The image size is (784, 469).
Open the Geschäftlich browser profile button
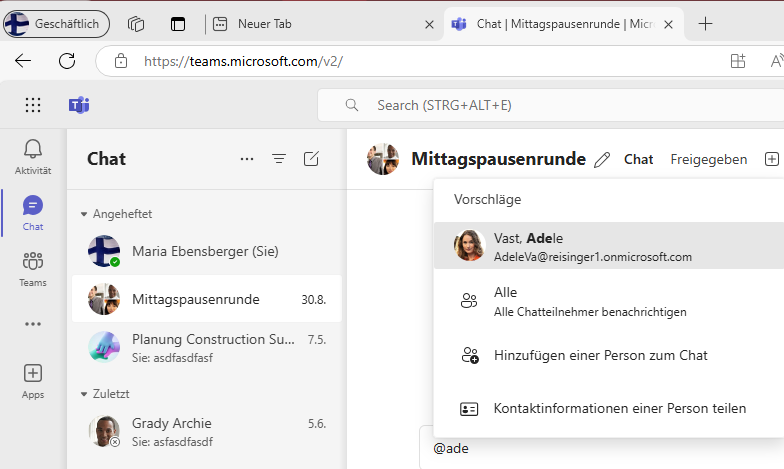click(56, 24)
